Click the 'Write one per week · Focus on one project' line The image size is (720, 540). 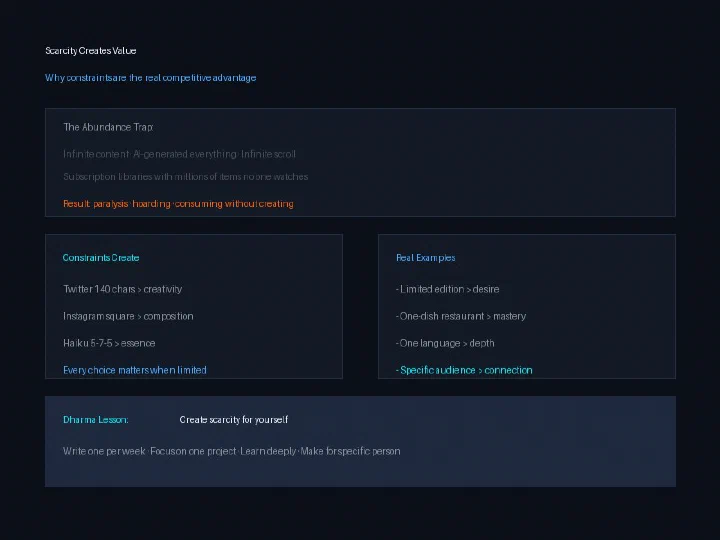232,451
